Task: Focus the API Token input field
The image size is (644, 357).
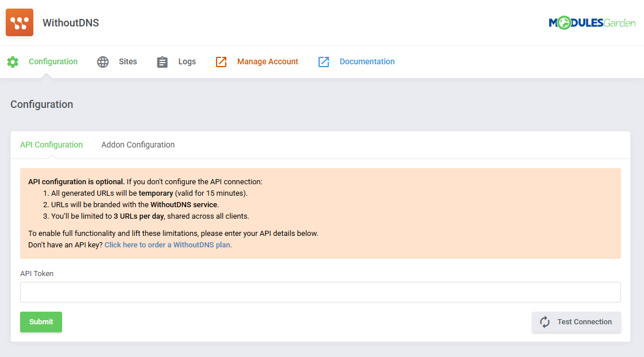Action: pos(321,292)
